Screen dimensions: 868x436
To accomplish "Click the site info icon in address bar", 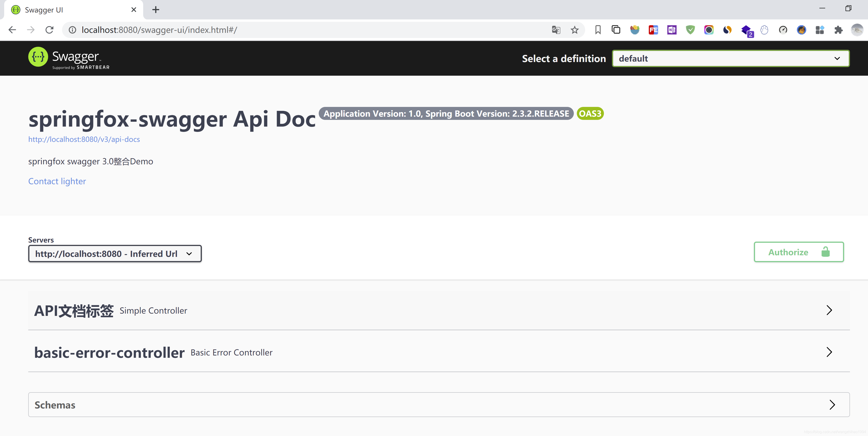I will pos(72,30).
